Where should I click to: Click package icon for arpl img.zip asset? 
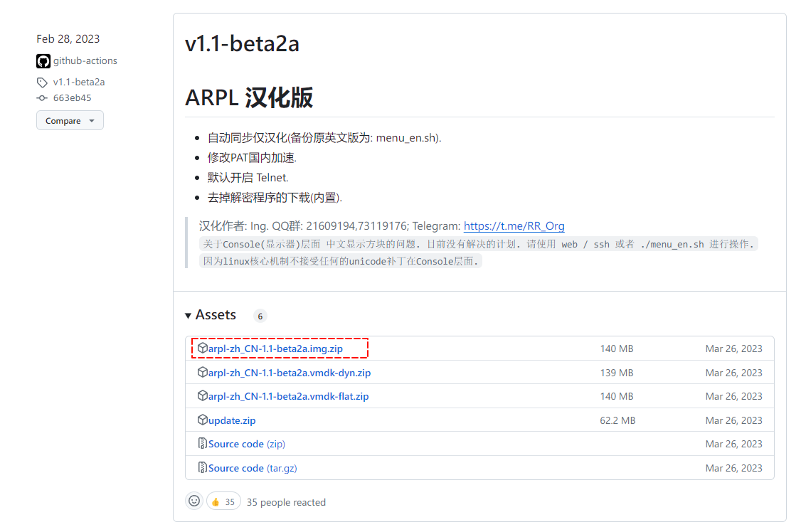203,349
